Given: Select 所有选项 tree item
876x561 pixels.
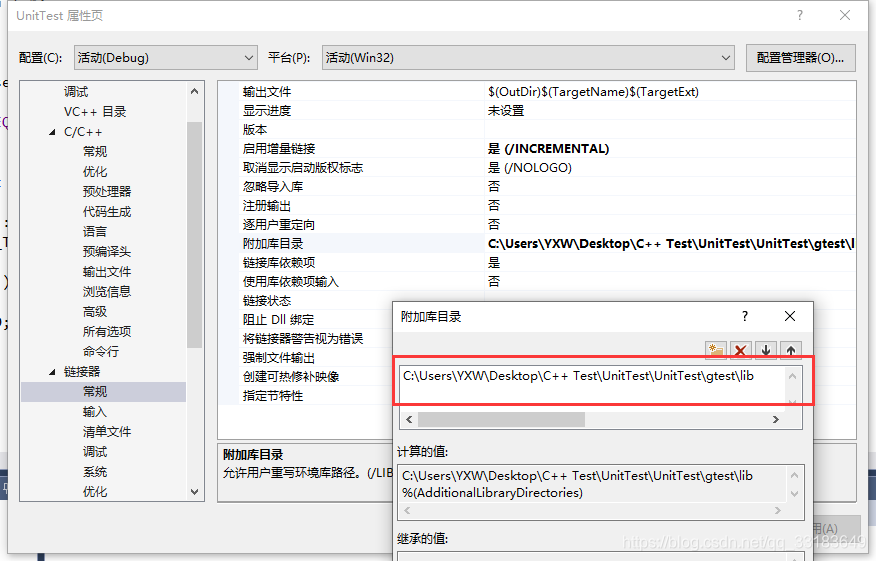Looking at the screenshot, I should coord(107,331).
